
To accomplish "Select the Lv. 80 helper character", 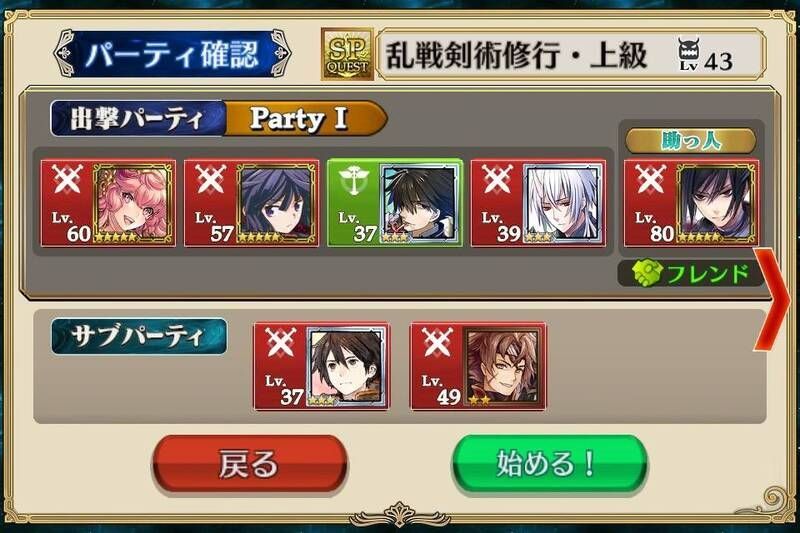I will 691,203.
